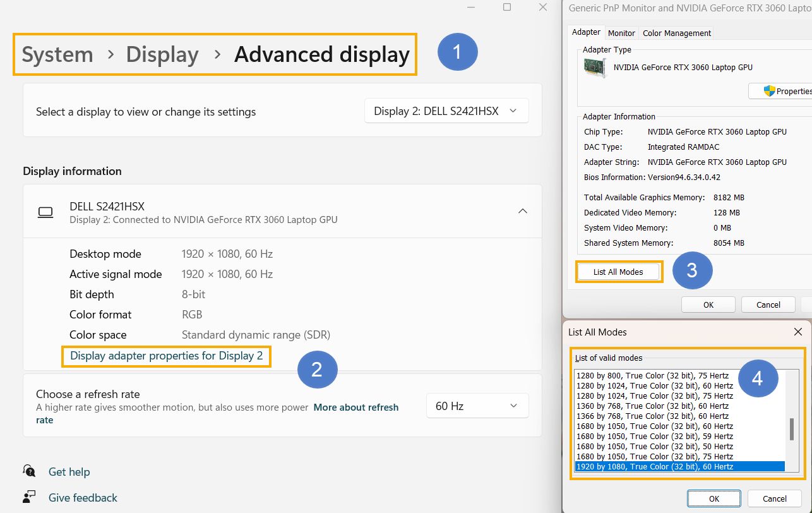Viewport: 812px width, 513px height.
Task: Switch to the Color Management tab
Action: [677, 33]
